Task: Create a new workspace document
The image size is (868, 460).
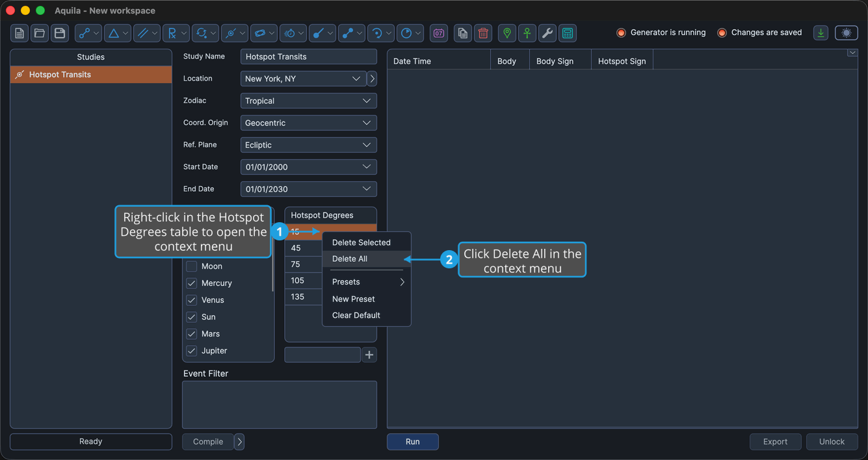Action: tap(20, 33)
